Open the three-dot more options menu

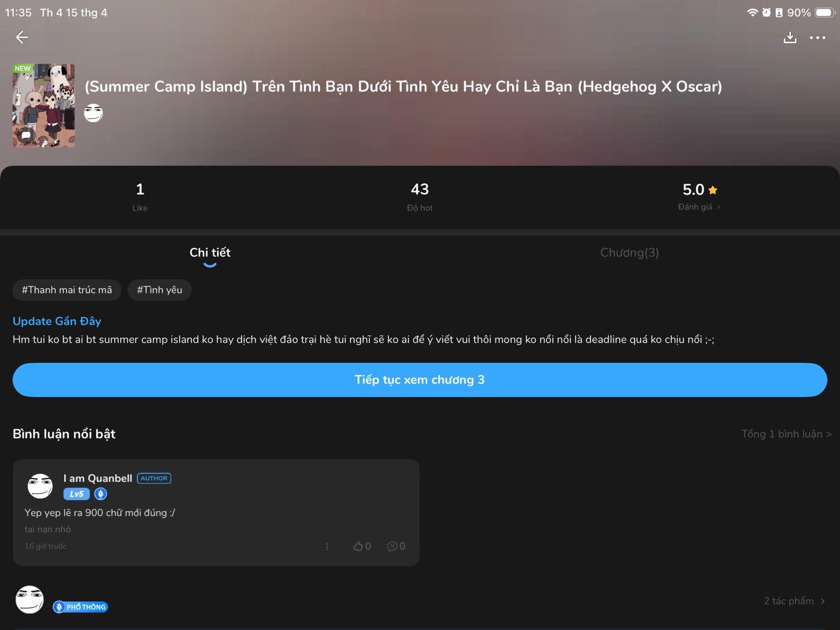point(818,38)
